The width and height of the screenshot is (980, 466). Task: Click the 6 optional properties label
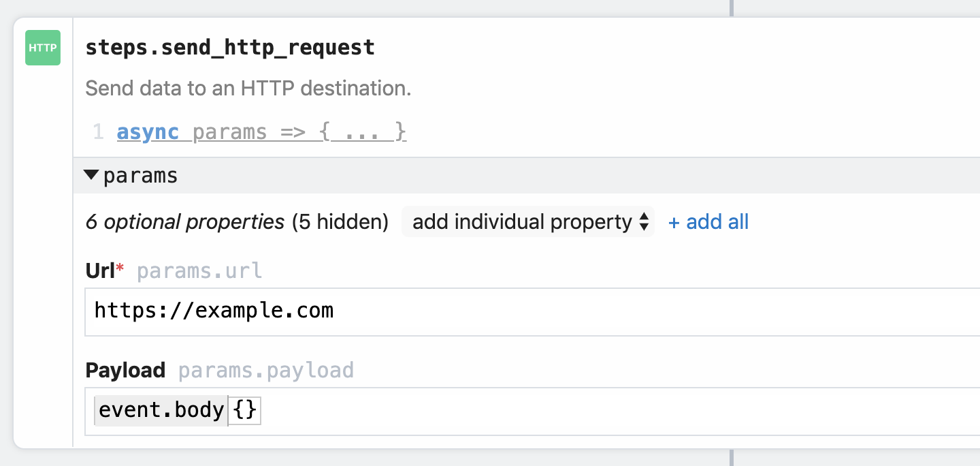pyautogui.click(x=184, y=221)
